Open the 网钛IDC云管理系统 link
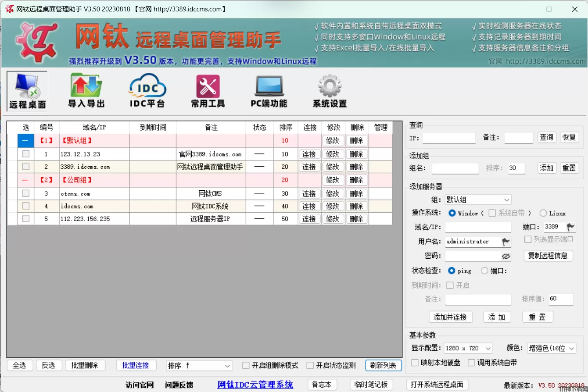Viewport: 588px width, 392px height. (x=255, y=385)
